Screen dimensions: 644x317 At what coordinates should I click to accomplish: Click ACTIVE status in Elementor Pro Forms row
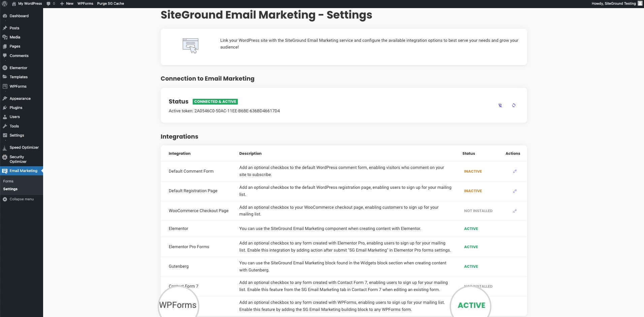pyautogui.click(x=471, y=247)
